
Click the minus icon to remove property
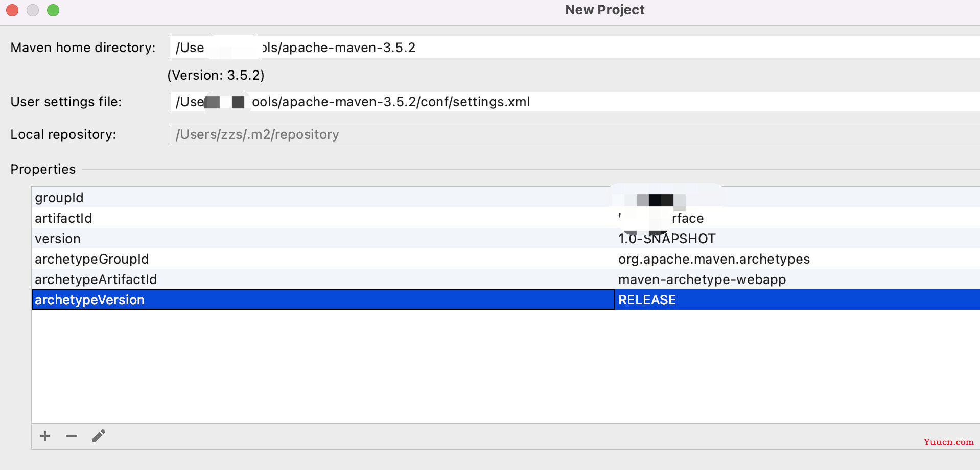(x=72, y=436)
